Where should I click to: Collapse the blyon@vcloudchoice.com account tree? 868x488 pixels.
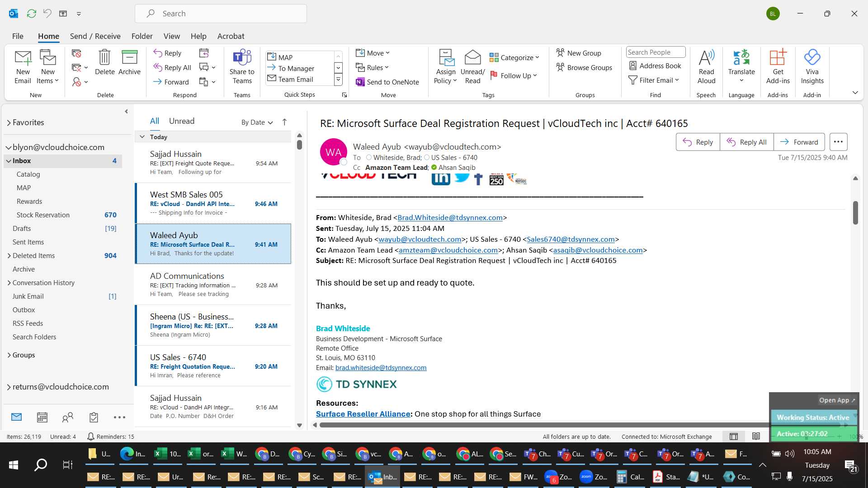[8, 147]
